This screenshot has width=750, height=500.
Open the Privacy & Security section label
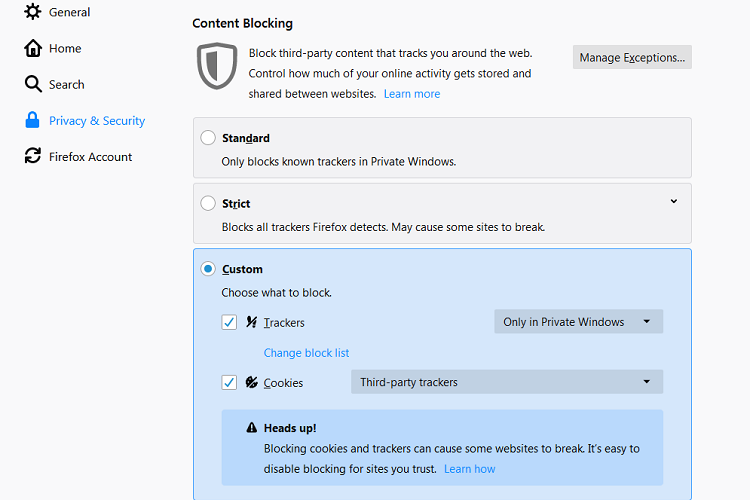[97, 121]
